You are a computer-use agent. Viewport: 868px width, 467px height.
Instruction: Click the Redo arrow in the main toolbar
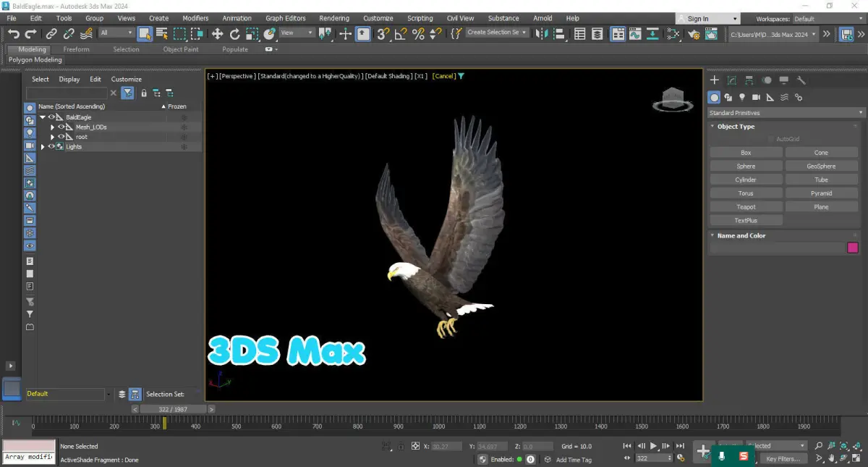pyautogui.click(x=30, y=33)
